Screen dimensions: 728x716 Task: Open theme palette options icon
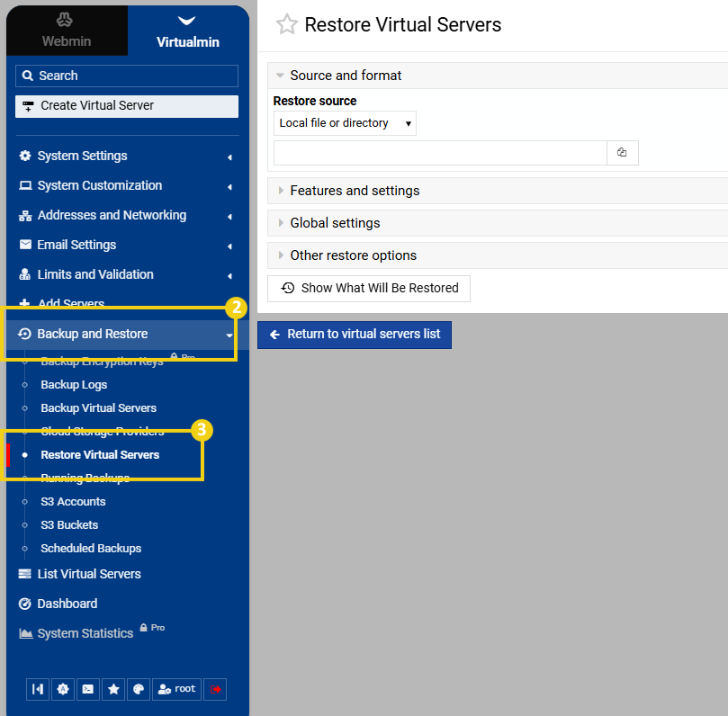coord(139,689)
